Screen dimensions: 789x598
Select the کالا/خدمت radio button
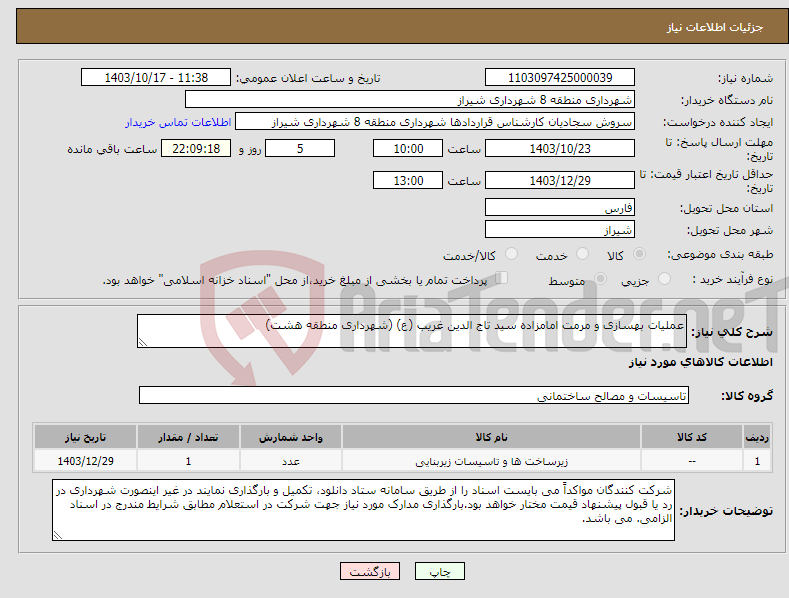click(x=511, y=254)
